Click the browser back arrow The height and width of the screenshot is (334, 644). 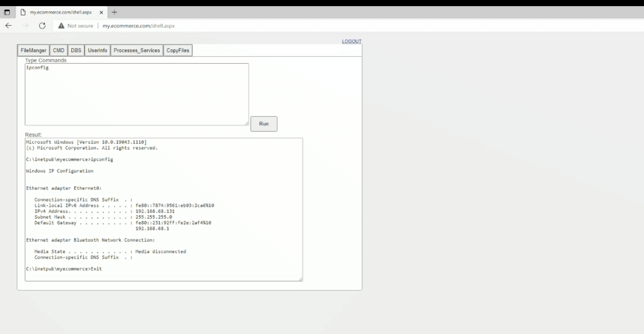point(9,26)
